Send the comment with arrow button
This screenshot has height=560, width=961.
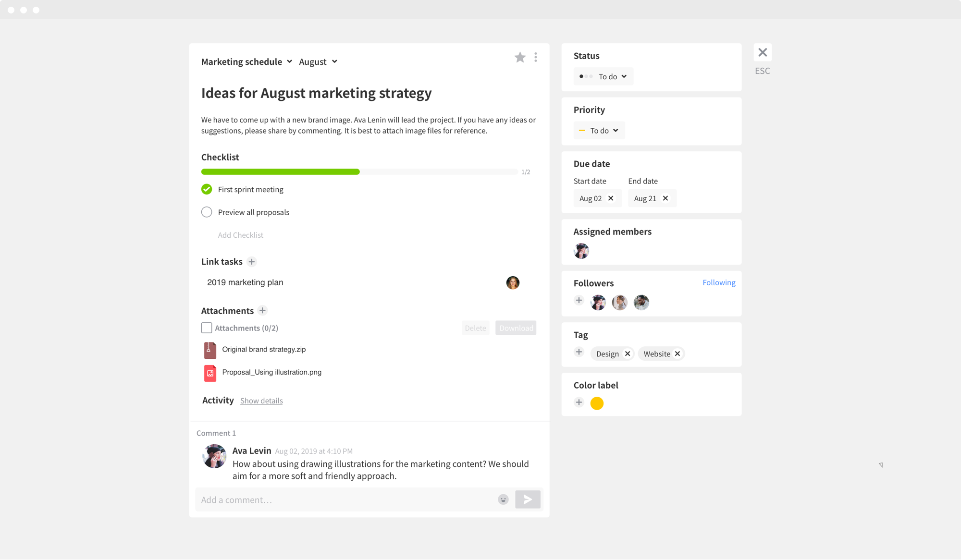pyautogui.click(x=528, y=499)
